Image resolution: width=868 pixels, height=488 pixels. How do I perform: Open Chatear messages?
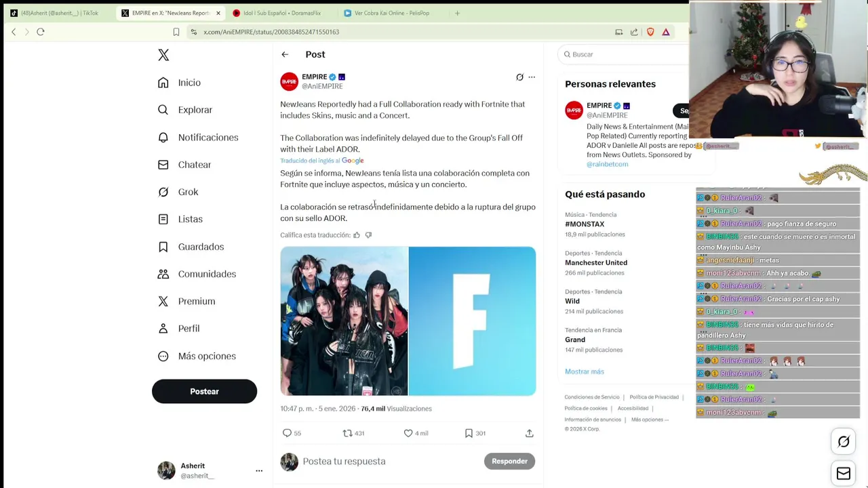(x=184, y=165)
